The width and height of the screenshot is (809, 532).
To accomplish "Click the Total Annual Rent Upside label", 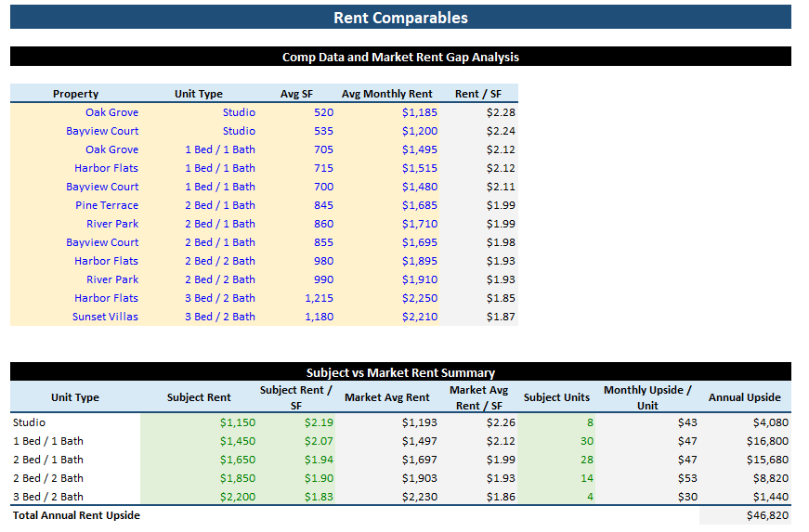I will tap(76, 515).
